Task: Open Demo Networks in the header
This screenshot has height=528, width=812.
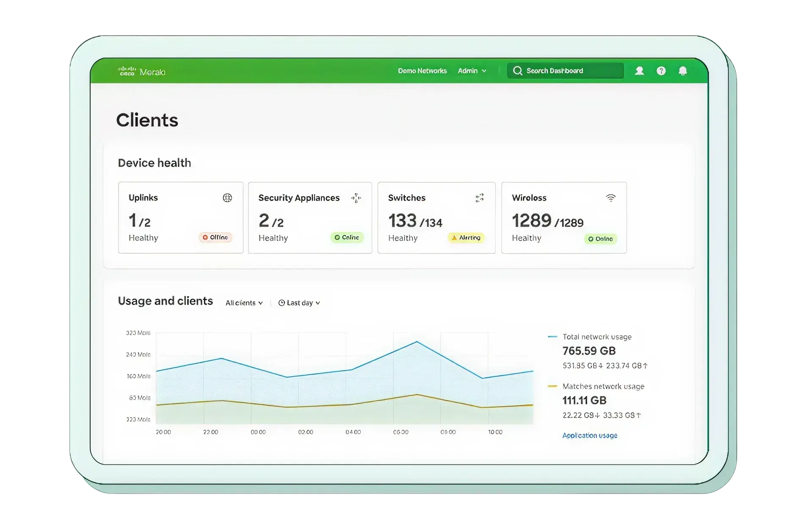Action: [422, 71]
